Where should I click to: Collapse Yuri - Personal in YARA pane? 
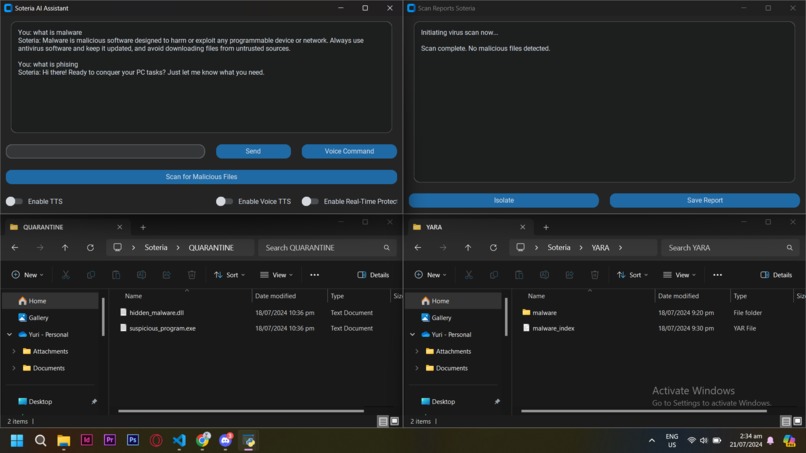413,335
